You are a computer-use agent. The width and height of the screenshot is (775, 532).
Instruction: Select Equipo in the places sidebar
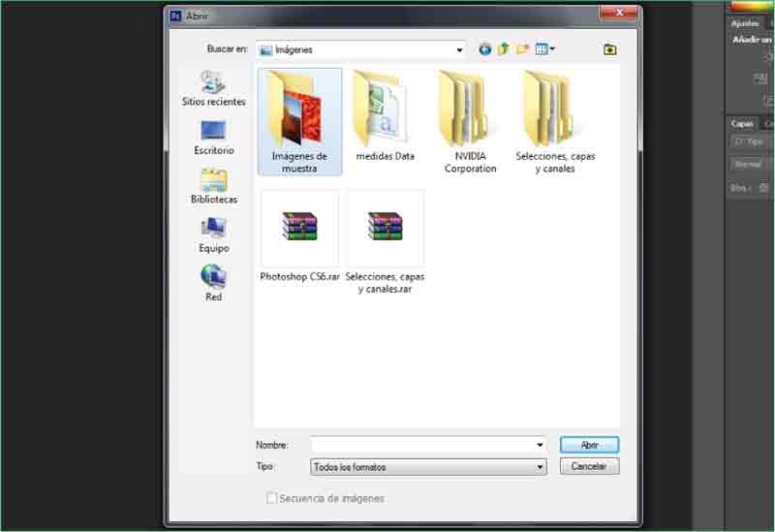[213, 234]
